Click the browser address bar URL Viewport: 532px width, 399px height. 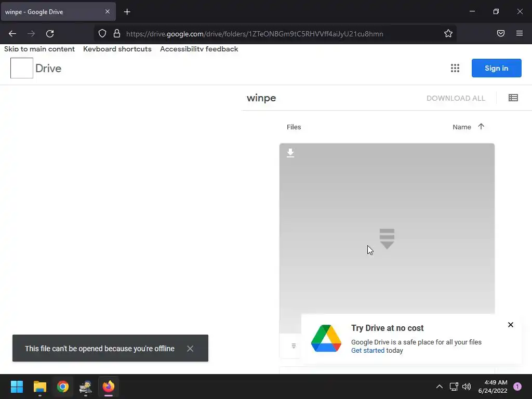pyautogui.click(x=255, y=34)
